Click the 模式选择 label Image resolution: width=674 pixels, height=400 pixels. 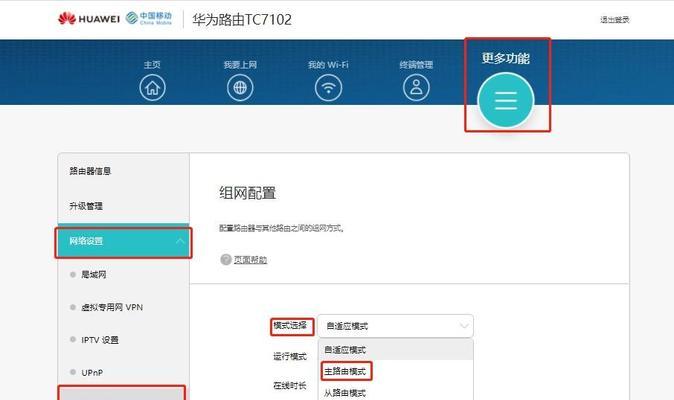290,325
